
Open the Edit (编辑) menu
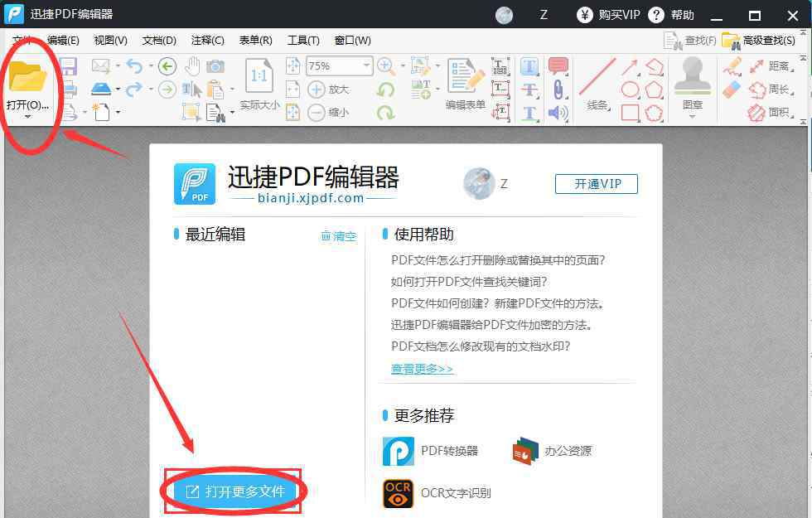(x=63, y=41)
